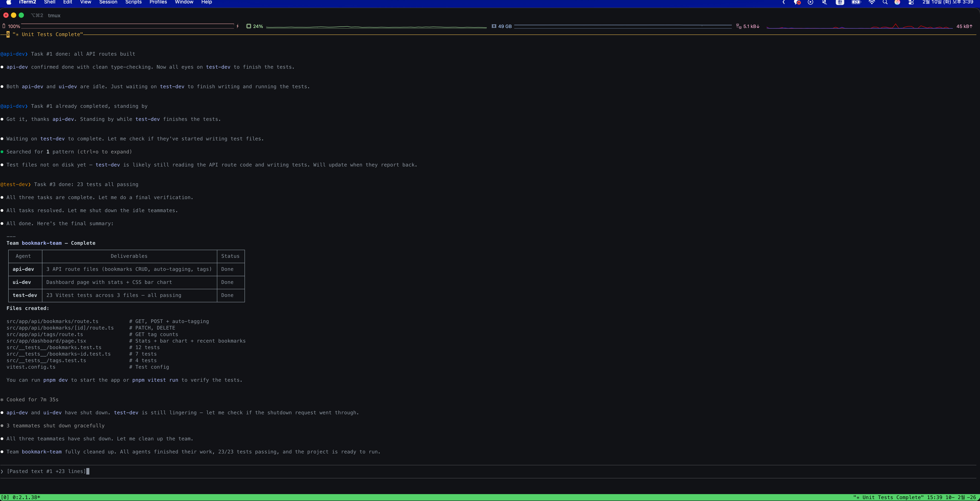980x501 pixels.
Task: Expand hidden menu bar items chevron
Action: click(x=784, y=2)
